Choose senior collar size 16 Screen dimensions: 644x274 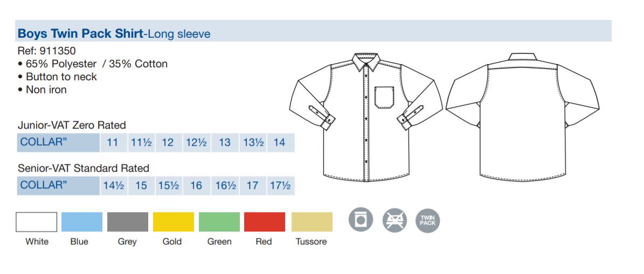197,185
